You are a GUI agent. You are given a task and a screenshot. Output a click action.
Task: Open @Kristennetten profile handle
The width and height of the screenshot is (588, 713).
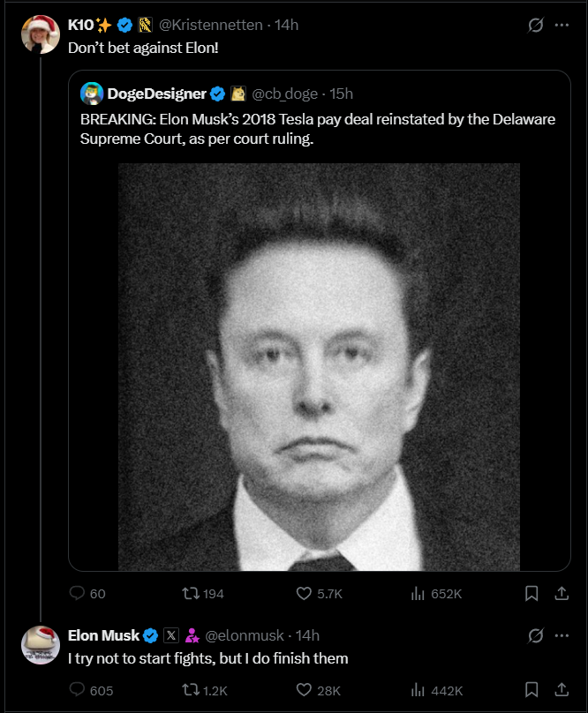click(212, 25)
